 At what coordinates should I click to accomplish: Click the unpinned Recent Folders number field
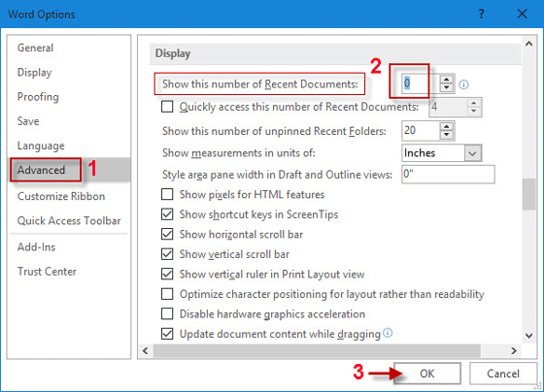[x=421, y=131]
